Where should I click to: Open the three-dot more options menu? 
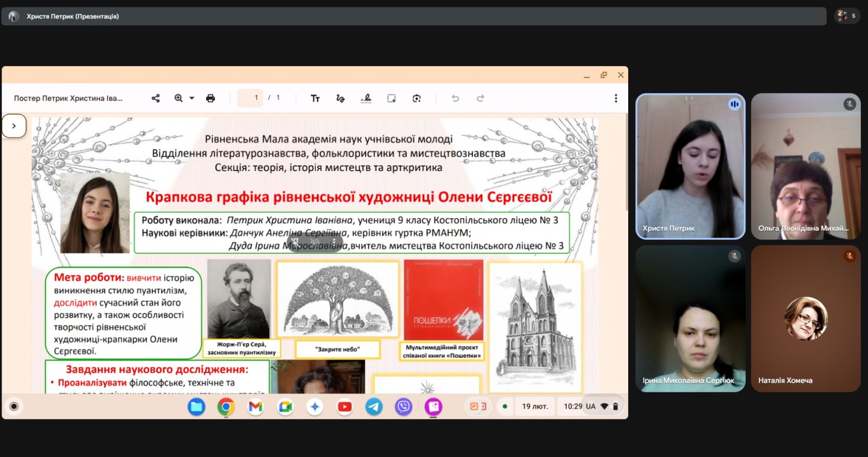point(616,98)
